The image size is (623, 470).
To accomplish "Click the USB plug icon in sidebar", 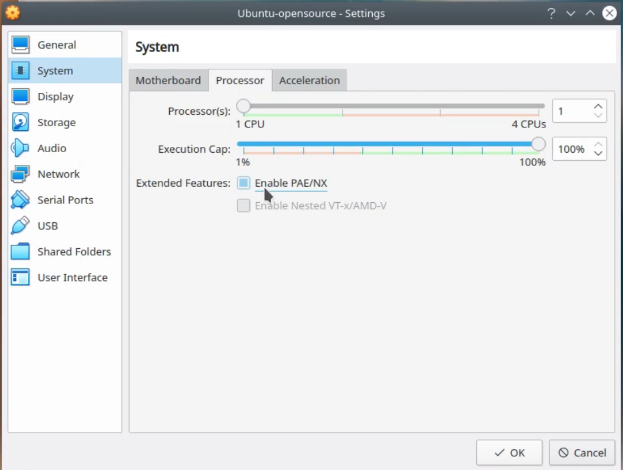I will pyautogui.click(x=20, y=226).
